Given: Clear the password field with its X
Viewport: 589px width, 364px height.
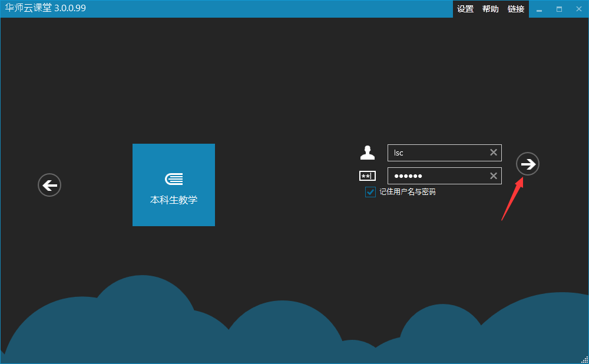Looking at the screenshot, I should 494,176.
